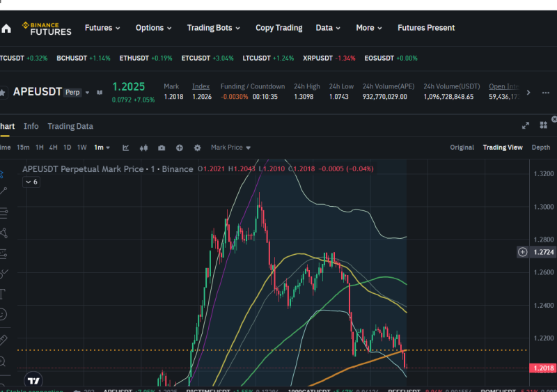Open the chart layout grid icon

click(x=544, y=125)
